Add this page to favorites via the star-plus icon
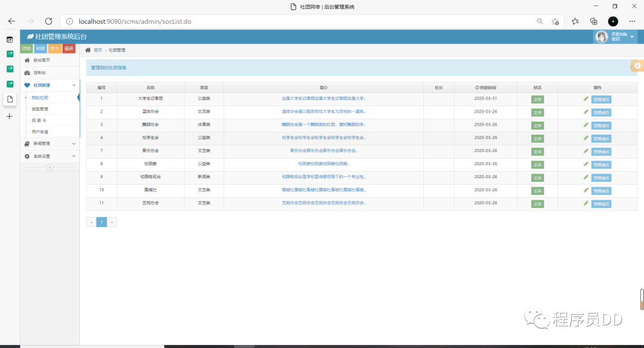The height and width of the screenshot is (348, 644). click(555, 21)
